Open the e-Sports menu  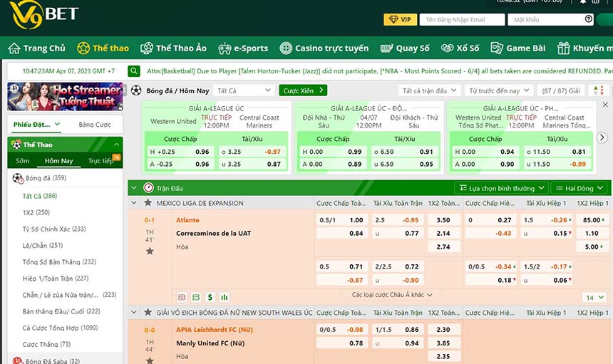(x=243, y=48)
